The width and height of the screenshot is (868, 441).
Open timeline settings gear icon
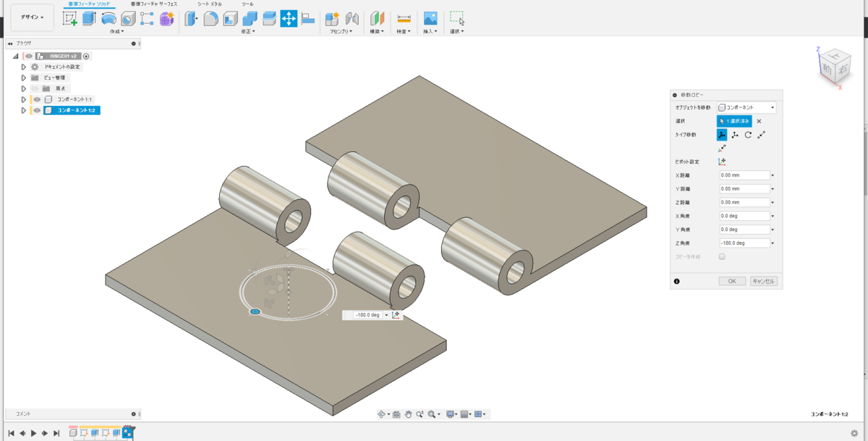click(855, 432)
